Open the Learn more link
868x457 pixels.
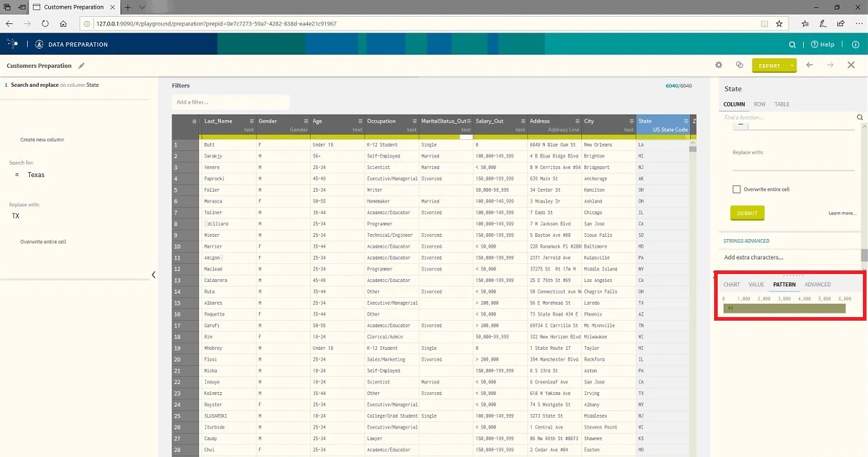842,213
